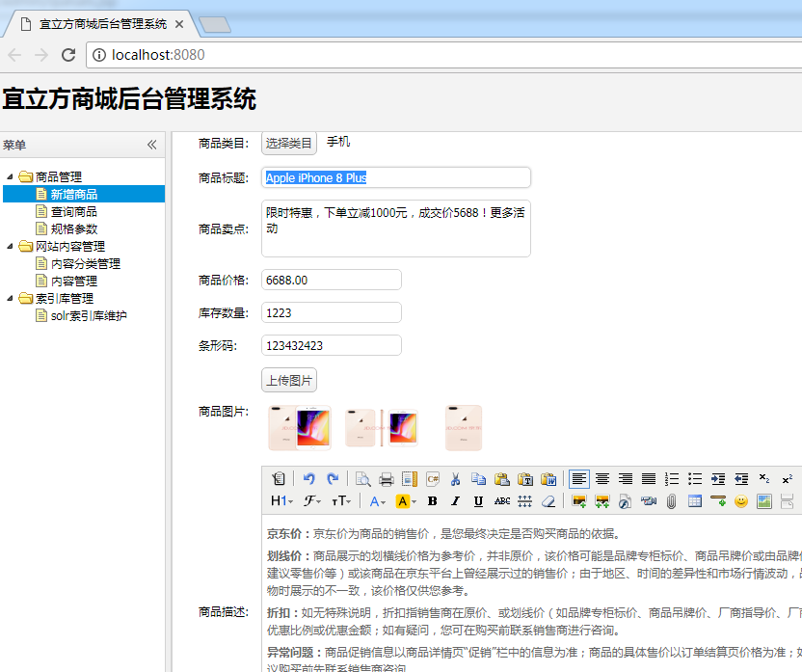This screenshot has width=802, height=672.
Task: Open solr索引库维护 in the menu tree
Action: tap(89, 316)
